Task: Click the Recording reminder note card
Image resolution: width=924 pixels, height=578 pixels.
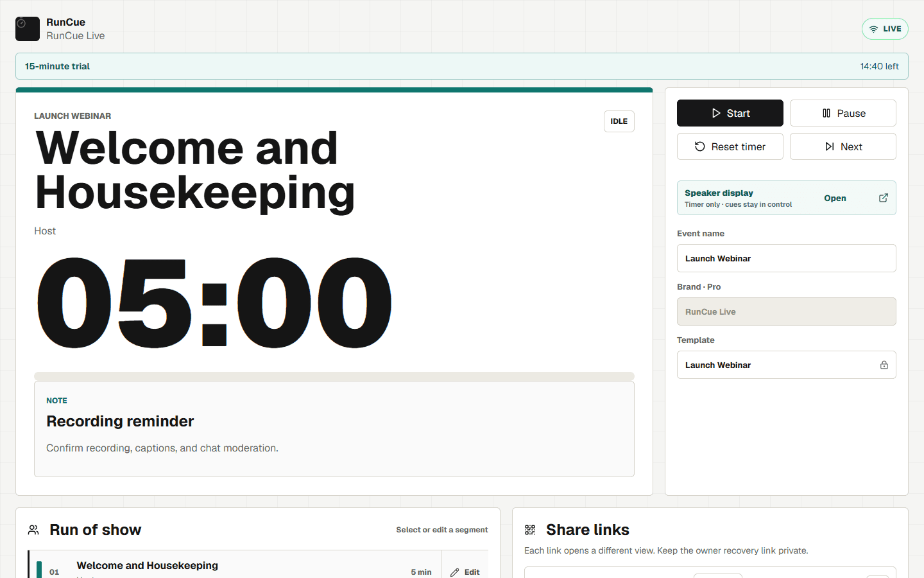Action: [334, 429]
